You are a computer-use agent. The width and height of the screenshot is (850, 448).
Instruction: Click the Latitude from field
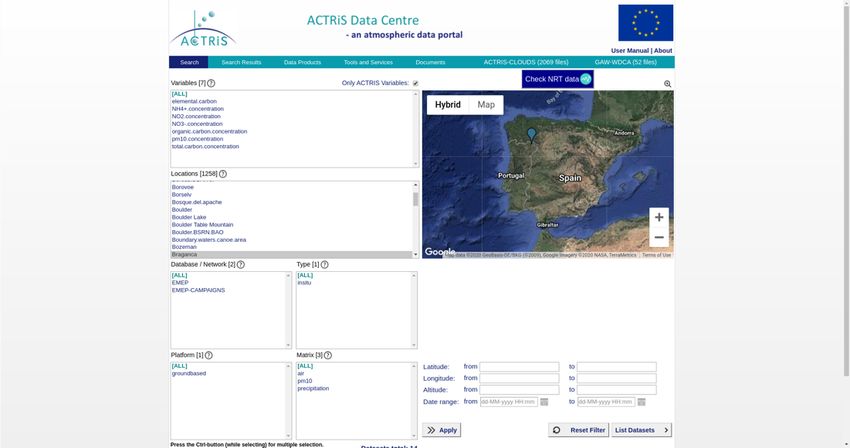519,367
